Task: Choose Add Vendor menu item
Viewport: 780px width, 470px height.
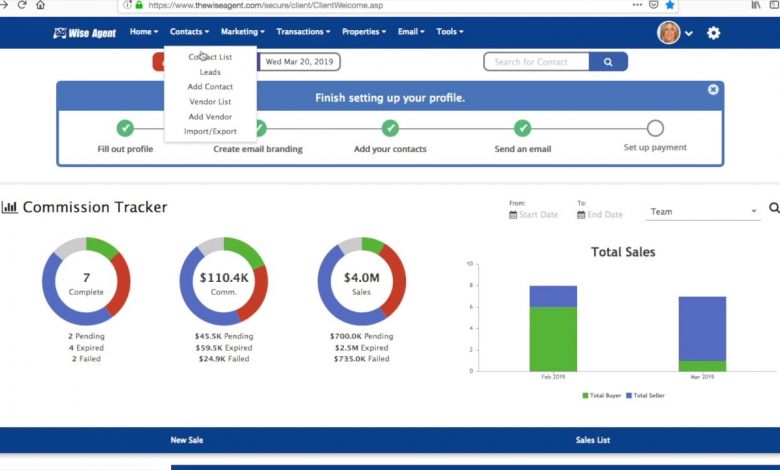Action: 210,116
